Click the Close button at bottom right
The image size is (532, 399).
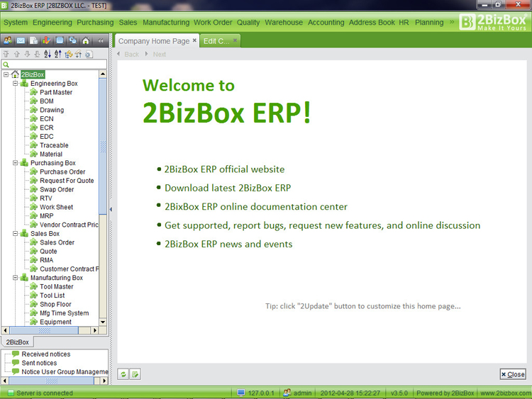(x=513, y=374)
